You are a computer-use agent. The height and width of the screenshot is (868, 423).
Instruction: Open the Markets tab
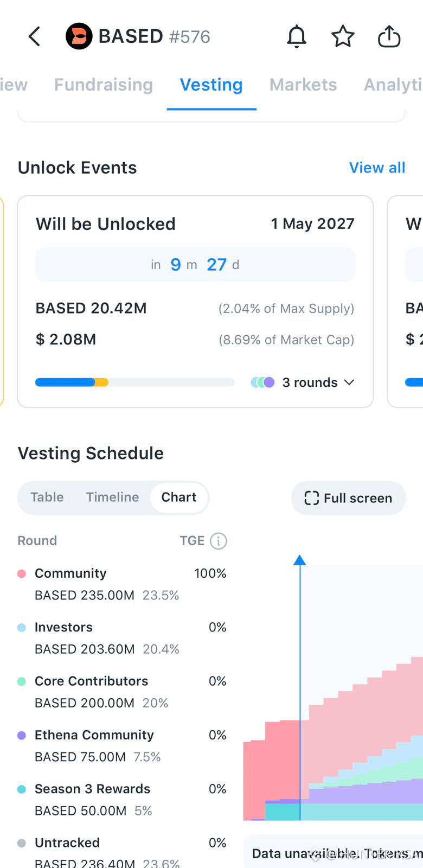tap(303, 85)
